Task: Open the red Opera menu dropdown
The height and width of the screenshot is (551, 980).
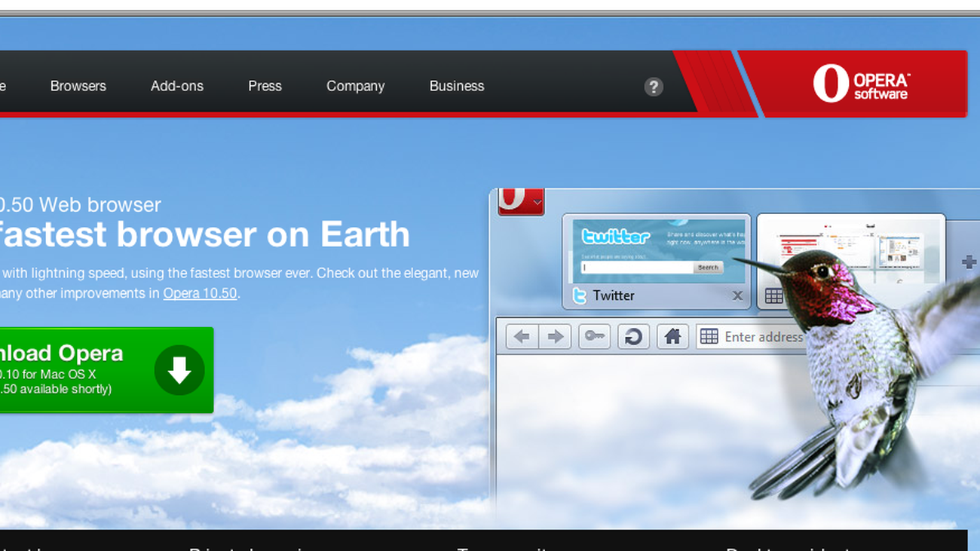Action: (520, 201)
